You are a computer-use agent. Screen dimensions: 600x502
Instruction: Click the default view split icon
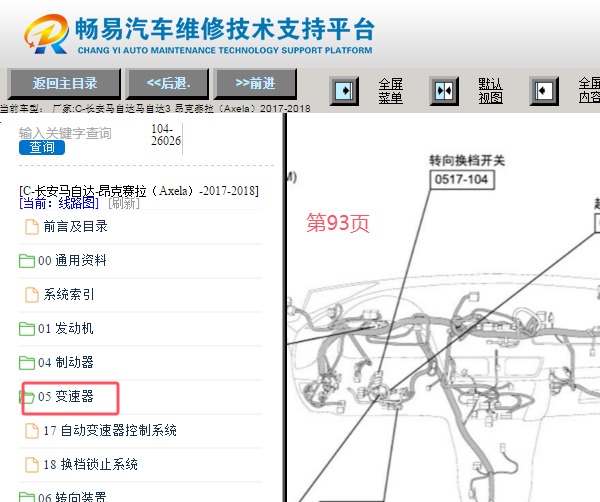444,91
